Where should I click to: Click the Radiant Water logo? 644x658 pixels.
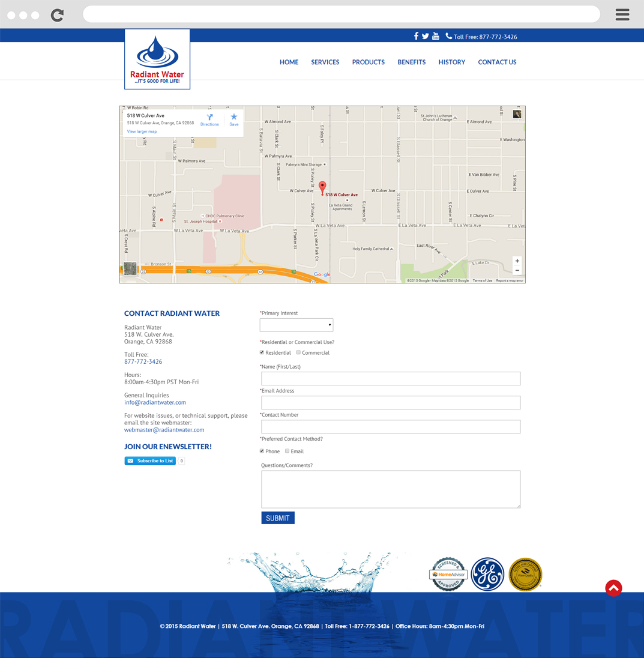(x=157, y=59)
